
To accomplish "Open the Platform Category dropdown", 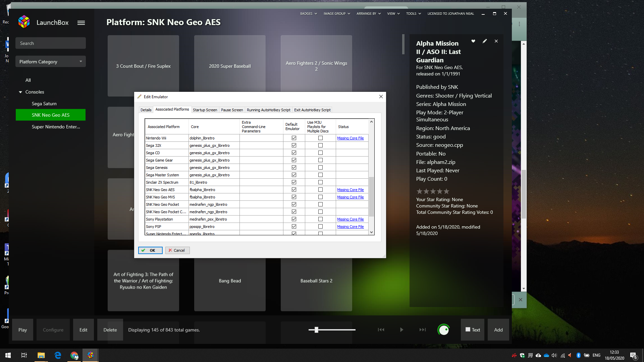I will click(51, 62).
